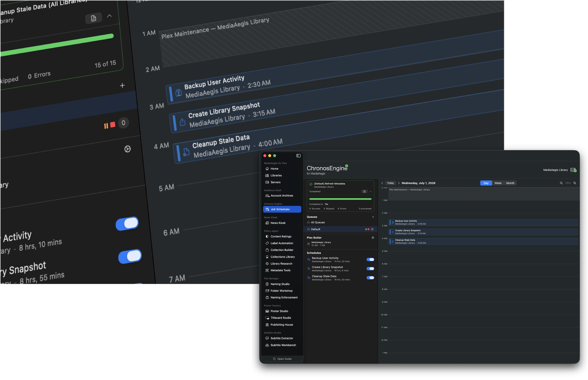
Task: Select Job Schedules in the sidebar
Action: (282, 209)
